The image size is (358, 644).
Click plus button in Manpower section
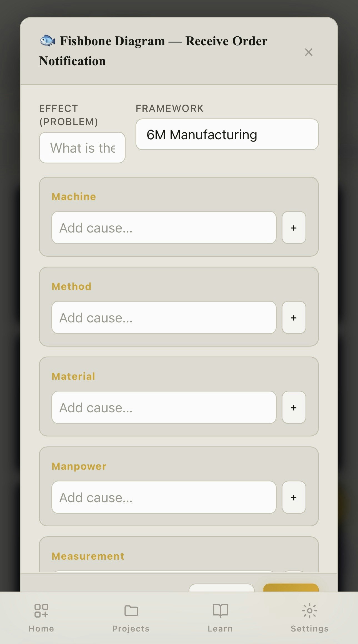pos(294,497)
